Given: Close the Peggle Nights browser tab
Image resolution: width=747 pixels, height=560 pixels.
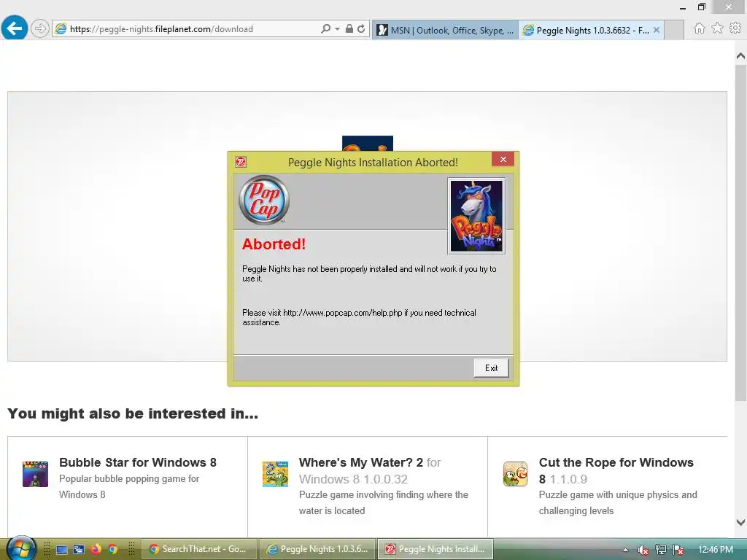Looking at the screenshot, I should 657,30.
